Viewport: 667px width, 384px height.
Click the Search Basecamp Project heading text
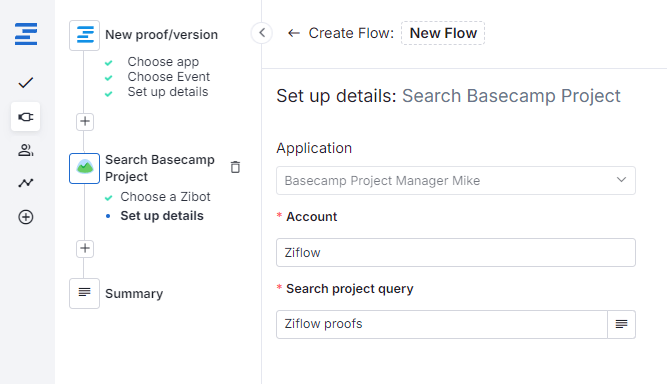[511, 96]
